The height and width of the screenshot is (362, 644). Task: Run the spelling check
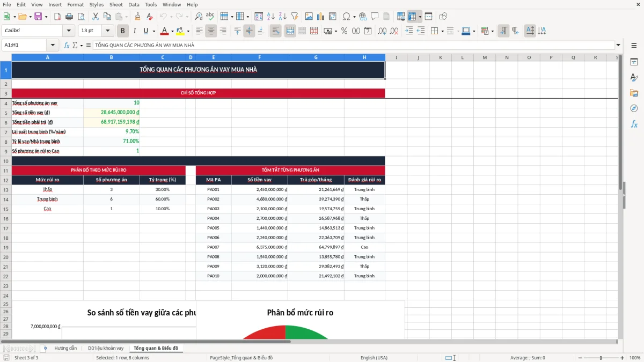tap(210, 17)
